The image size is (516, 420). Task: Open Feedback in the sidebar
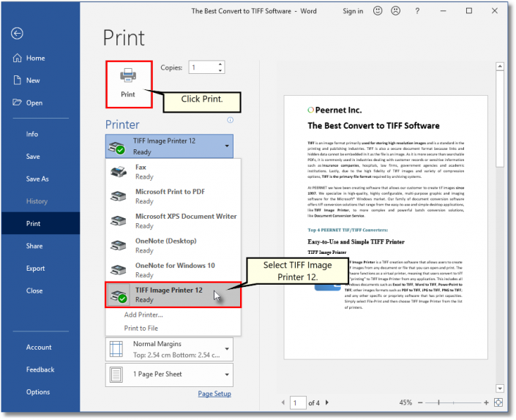click(x=40, y=370)
